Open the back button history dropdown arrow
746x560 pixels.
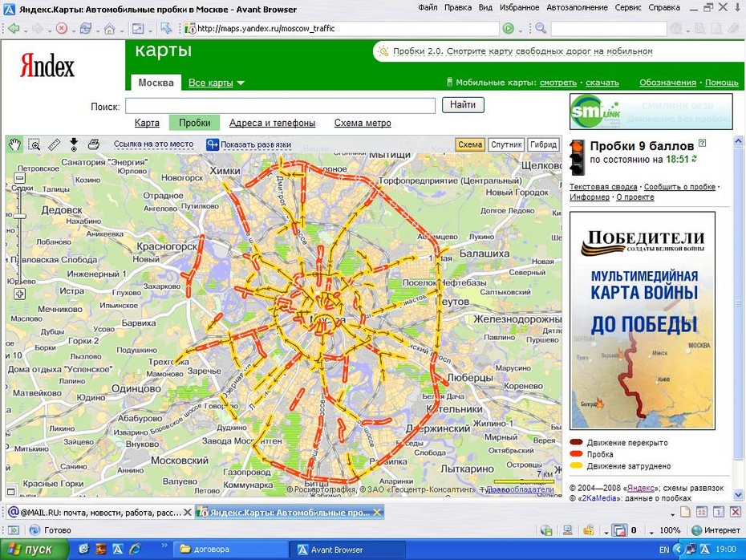(x=26, y=31)
